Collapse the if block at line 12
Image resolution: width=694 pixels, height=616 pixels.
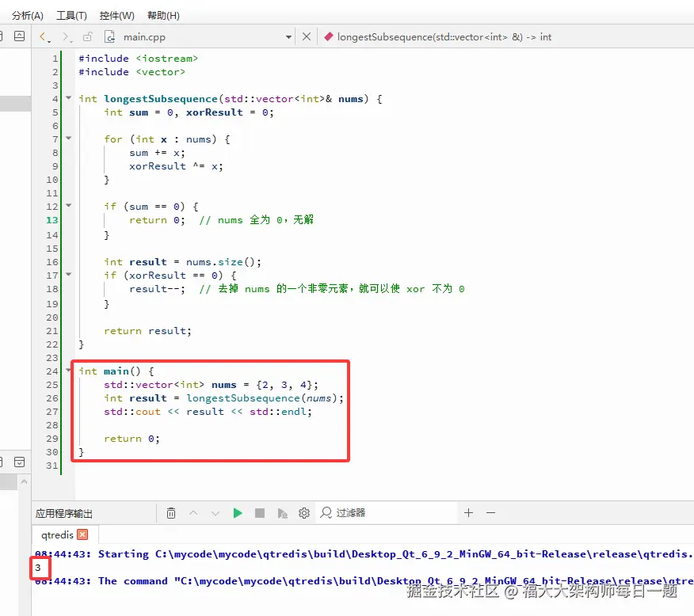click(x=69, y=205)
